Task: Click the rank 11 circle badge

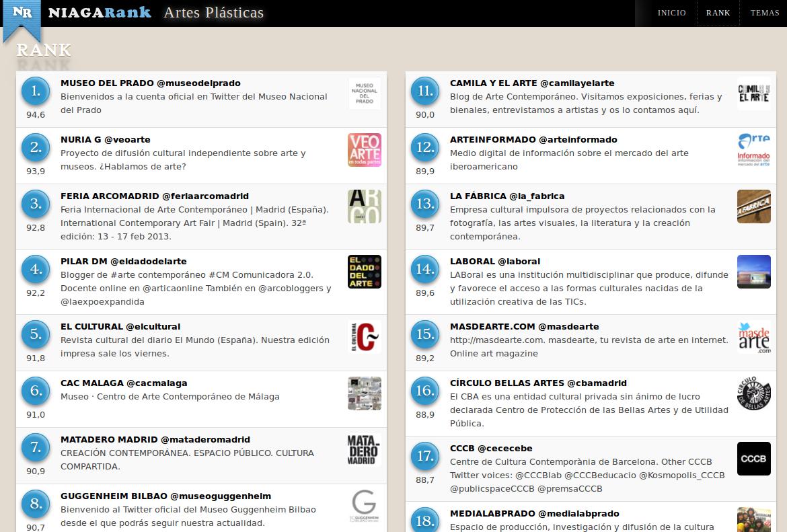Action: point(425,91)
